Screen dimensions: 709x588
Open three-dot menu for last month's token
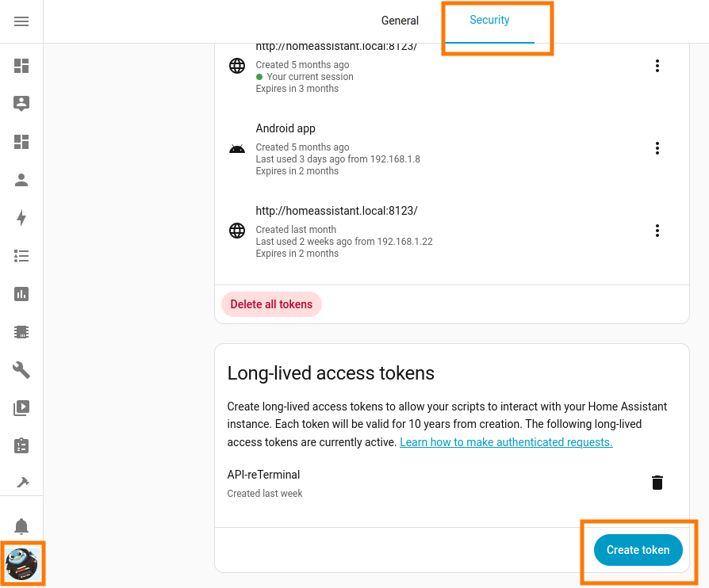click(657, 231)
